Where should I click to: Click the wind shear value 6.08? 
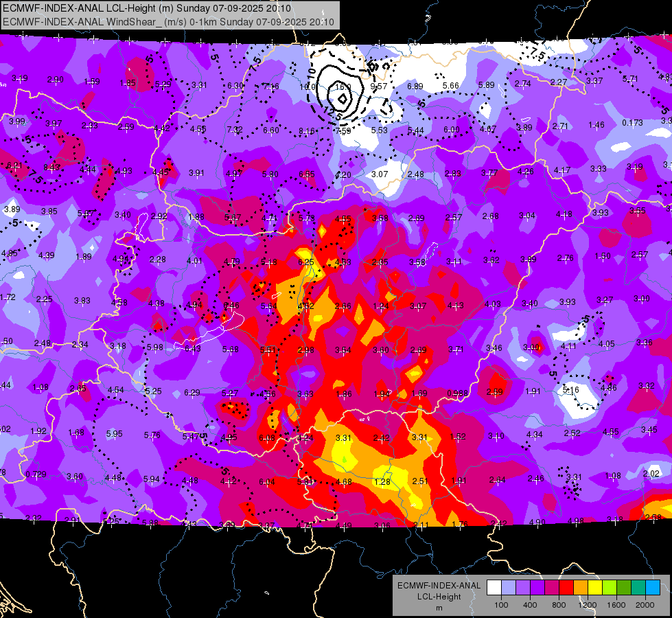click(x=266, y=438)
